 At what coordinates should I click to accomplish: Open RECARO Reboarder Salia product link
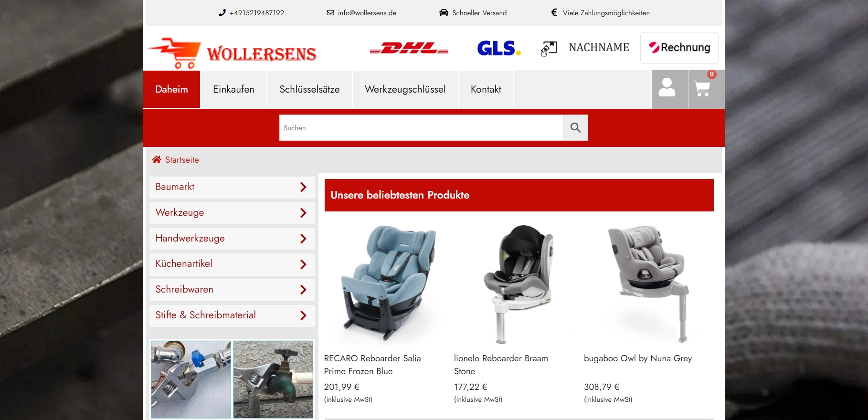372,365
